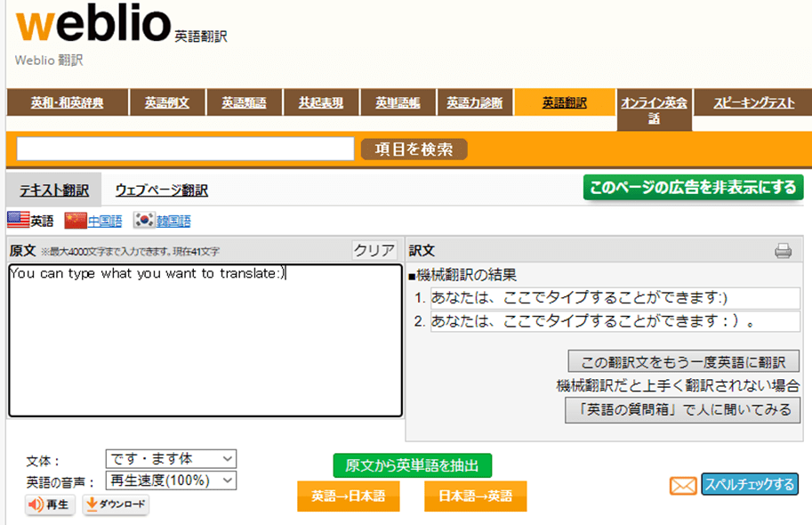
Task: Open the 文体 です・ます体 dropdown
Action: 171,459
